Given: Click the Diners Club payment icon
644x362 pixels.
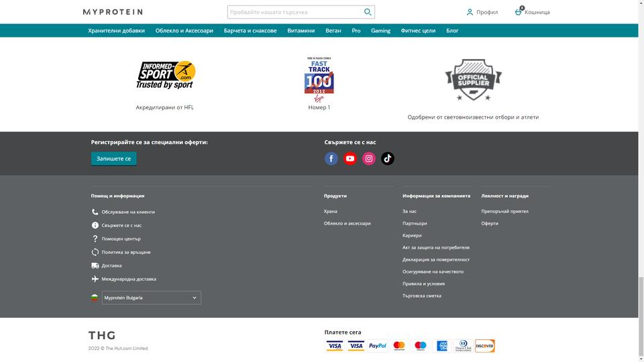Looking at the screenshot, I should (464, 346).
